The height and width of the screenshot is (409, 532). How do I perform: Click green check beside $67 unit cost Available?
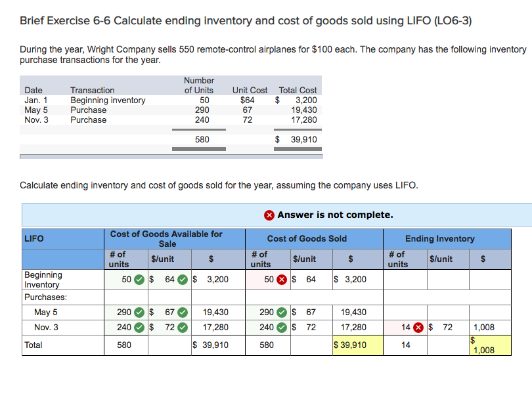click(183, 312)
